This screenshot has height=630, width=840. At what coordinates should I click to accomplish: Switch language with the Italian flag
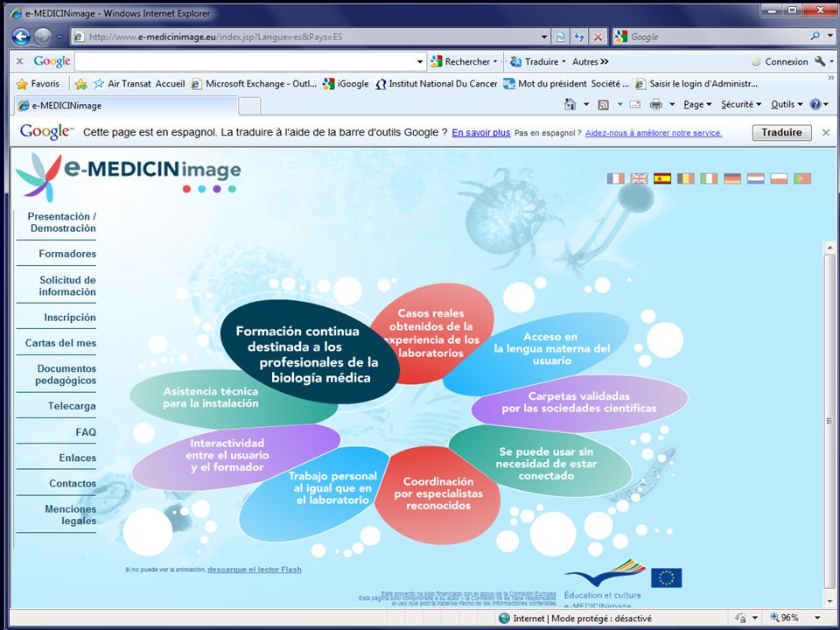(x=709, y=178)
